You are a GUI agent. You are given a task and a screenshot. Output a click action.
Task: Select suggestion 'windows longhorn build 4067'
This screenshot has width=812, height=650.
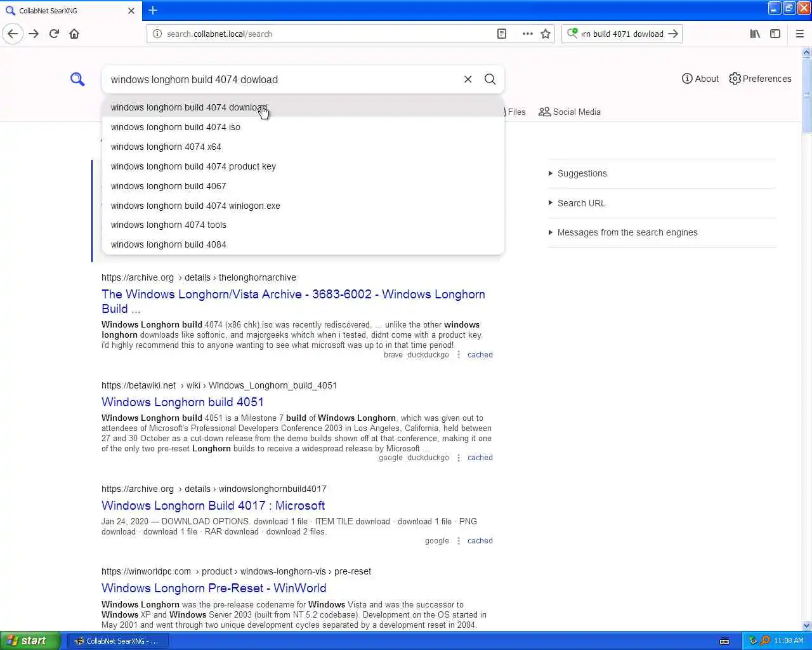pyautogui.click(x=303, y=186)
